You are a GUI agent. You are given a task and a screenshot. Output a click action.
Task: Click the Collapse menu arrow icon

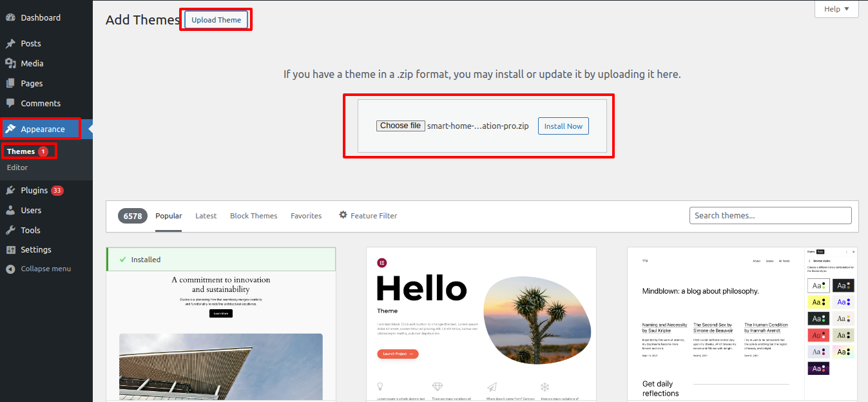tap(10, 269)
